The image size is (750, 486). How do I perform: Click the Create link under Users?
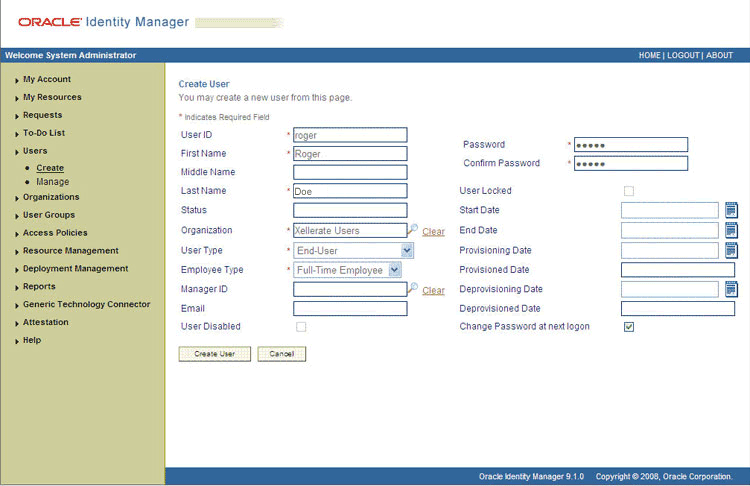50,168
